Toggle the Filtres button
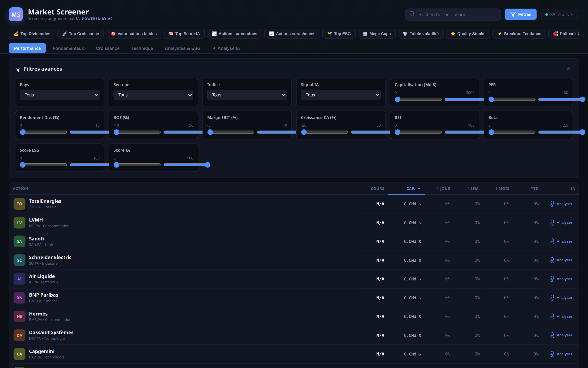The image size is (588, 368). (x=521, y=14)
